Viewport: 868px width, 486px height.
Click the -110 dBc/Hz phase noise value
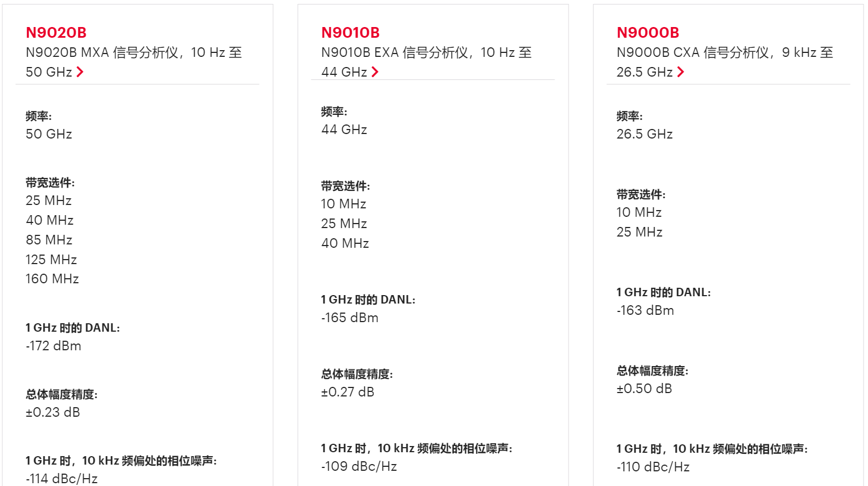[653, 467]
